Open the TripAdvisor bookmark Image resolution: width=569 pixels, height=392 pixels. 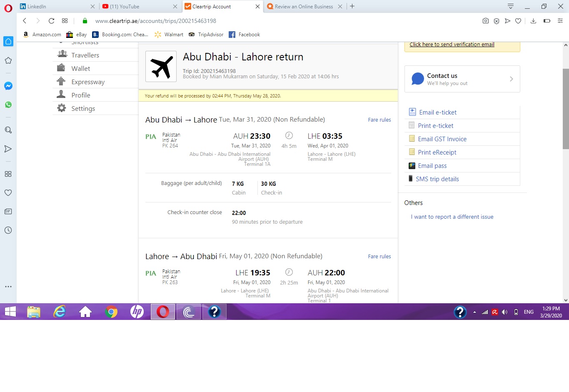(x=206, y=35)
